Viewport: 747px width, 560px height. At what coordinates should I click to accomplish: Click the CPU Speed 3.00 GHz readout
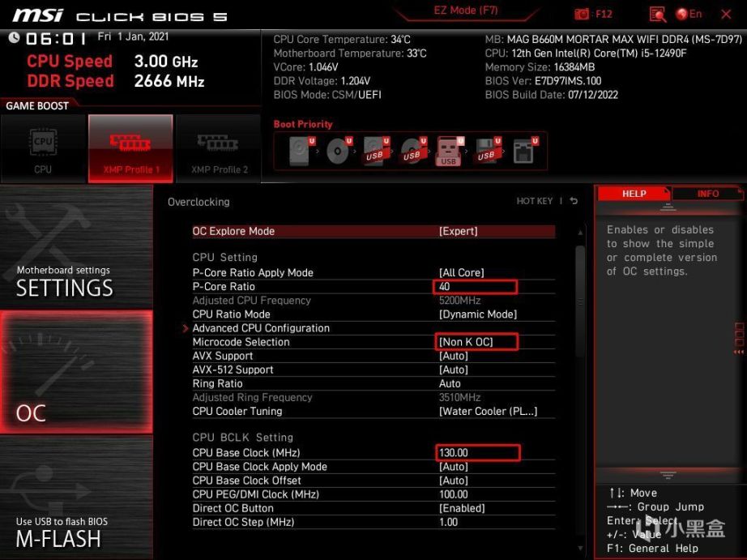tap(113, 61)
